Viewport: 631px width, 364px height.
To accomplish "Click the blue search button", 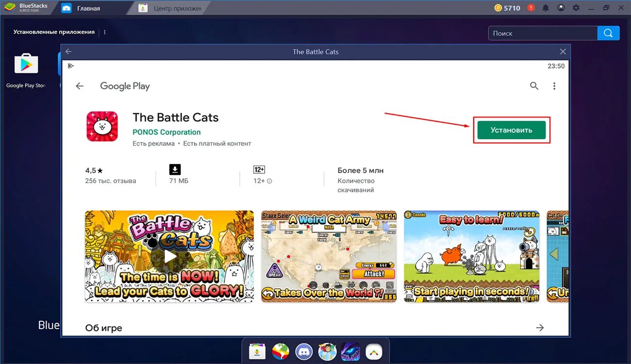I will coord(609,33).
